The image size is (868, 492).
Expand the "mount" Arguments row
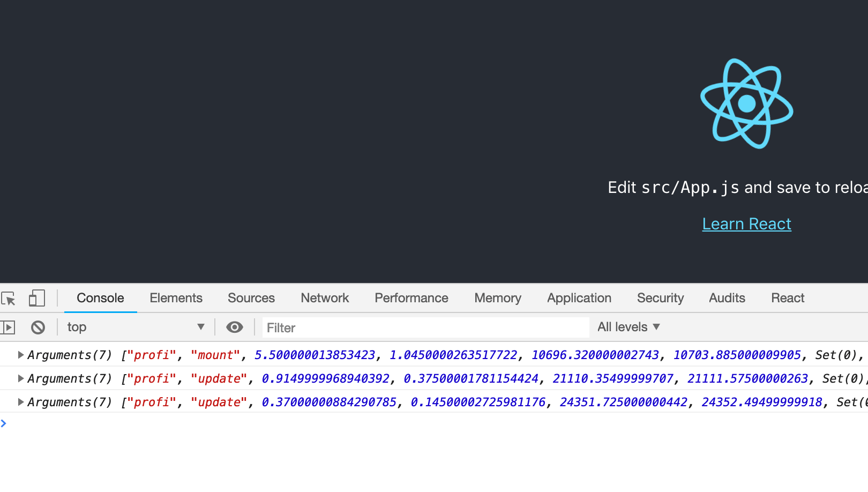tap(20, 355)
